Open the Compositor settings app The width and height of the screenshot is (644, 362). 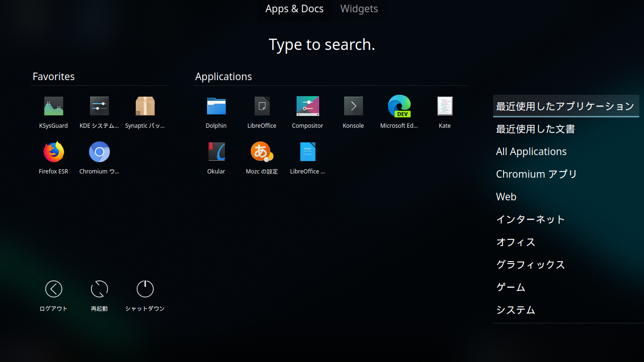[x=307, y=112]
